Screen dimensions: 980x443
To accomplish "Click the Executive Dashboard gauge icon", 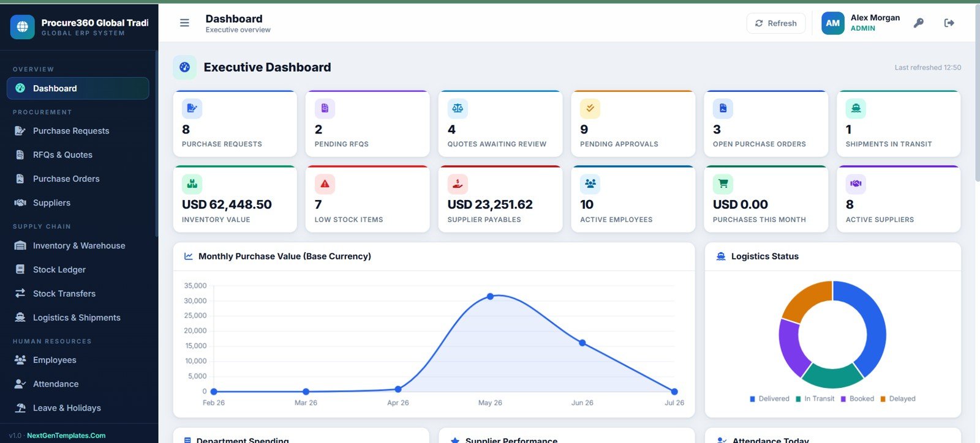I will 184,67.
